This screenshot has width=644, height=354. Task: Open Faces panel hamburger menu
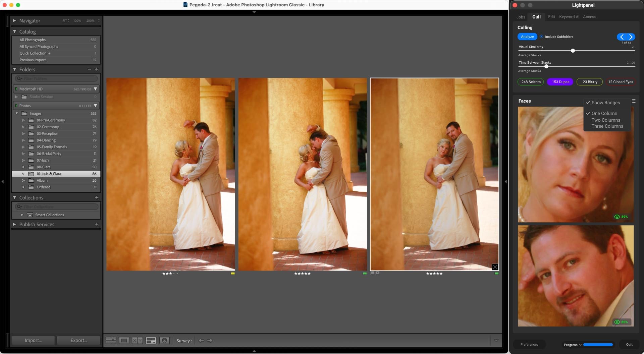634,101
